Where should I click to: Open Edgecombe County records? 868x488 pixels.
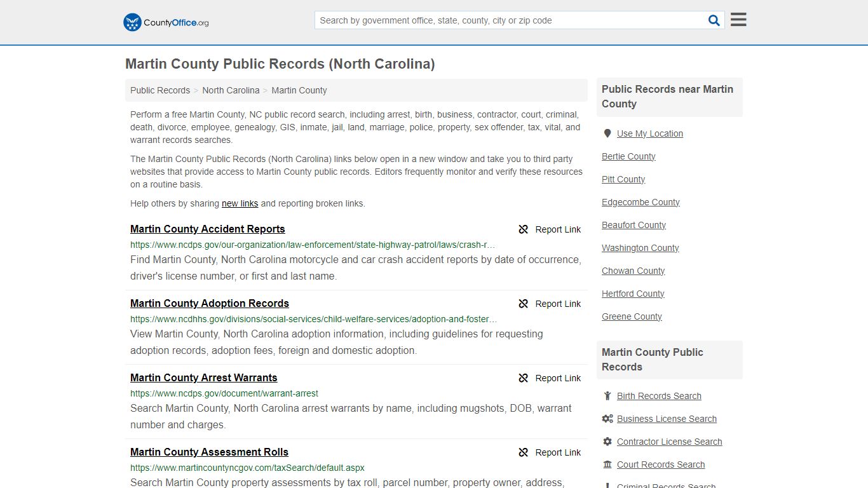[641, 202]
